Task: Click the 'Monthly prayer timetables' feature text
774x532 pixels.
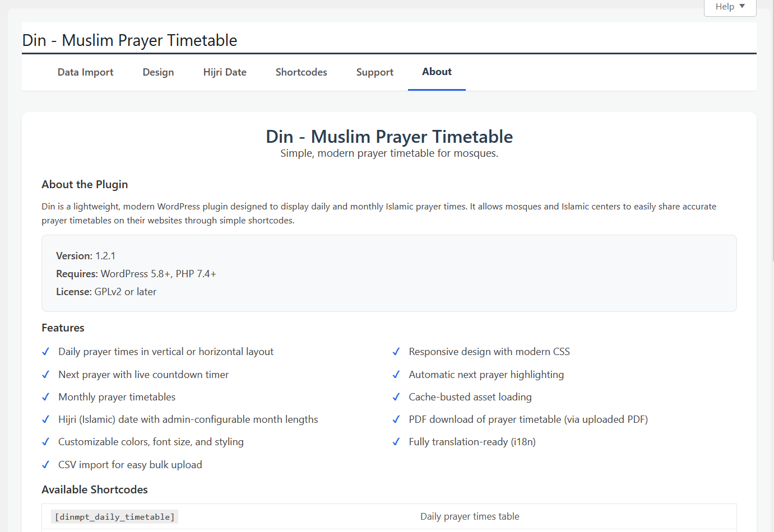Action: 117,397
